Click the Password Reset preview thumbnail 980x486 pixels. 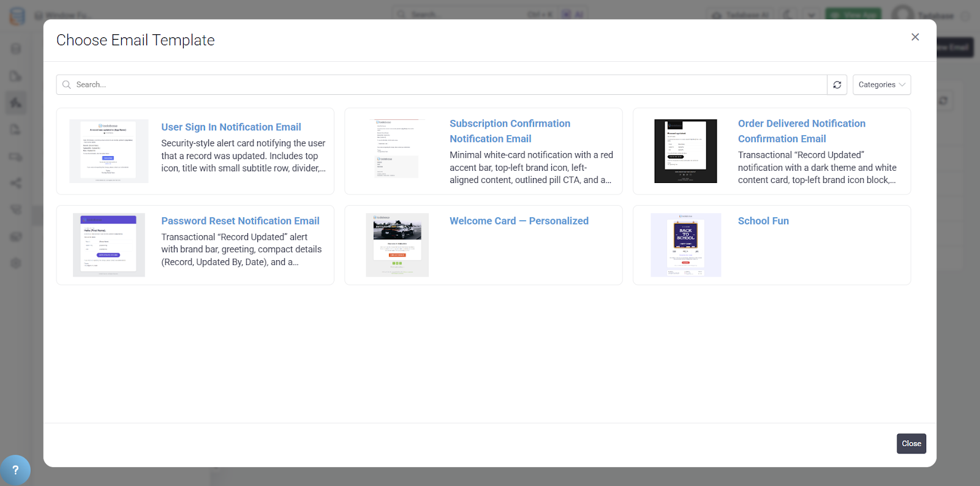tap(108, 245)
